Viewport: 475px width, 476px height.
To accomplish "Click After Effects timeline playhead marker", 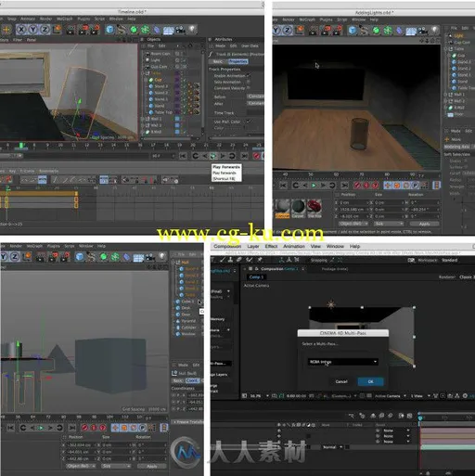I will coord(420,418).
